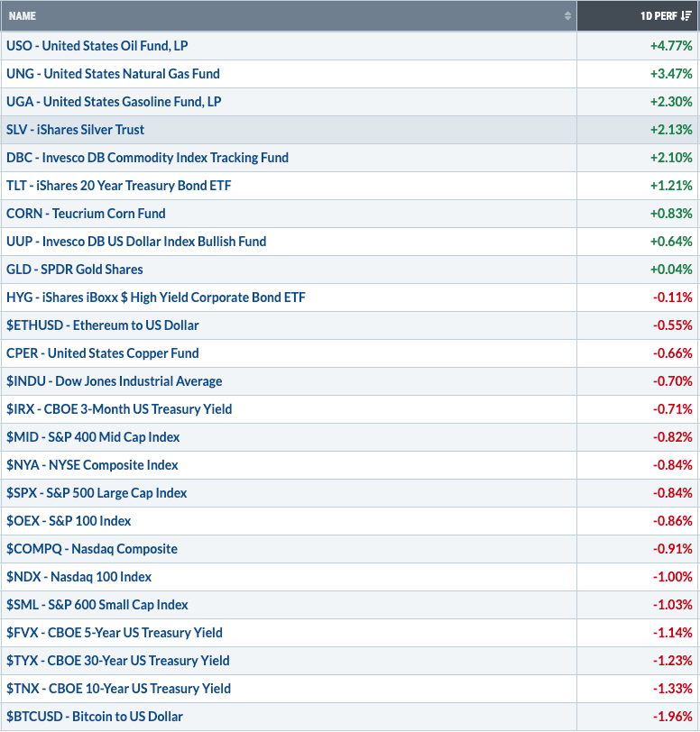Click the -0.66% value for CPER
This screenshot has height=732, width=700.
point(672,353)
